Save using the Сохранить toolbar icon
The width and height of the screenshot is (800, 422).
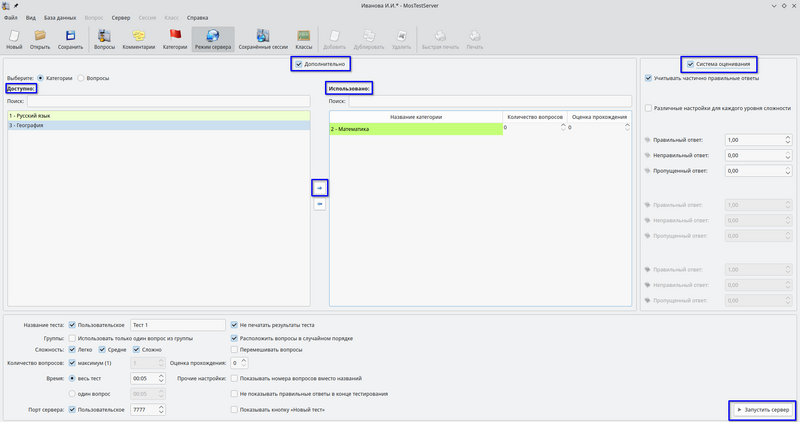pyautogui.click(x=70, y=39)
